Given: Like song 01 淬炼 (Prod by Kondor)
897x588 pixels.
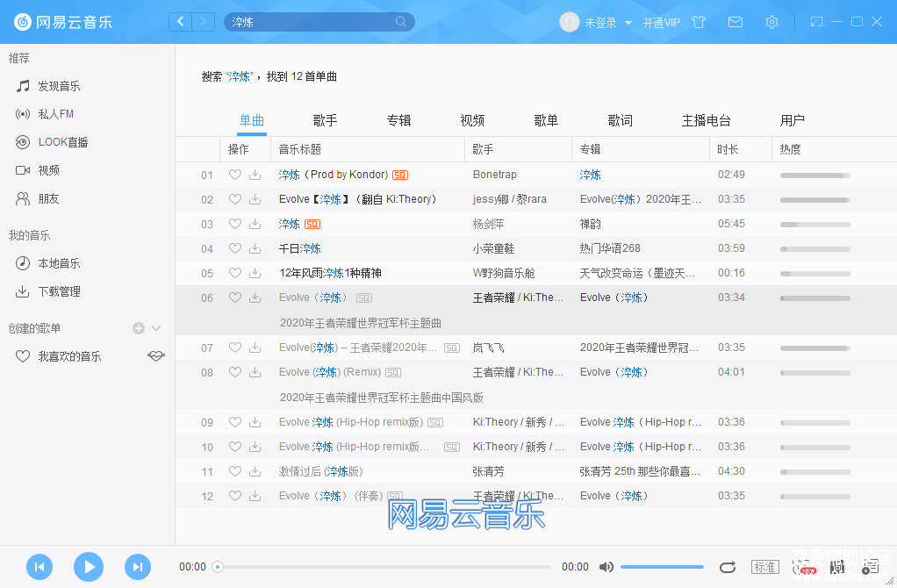Looking at the screenshot, I should point(235,175).
